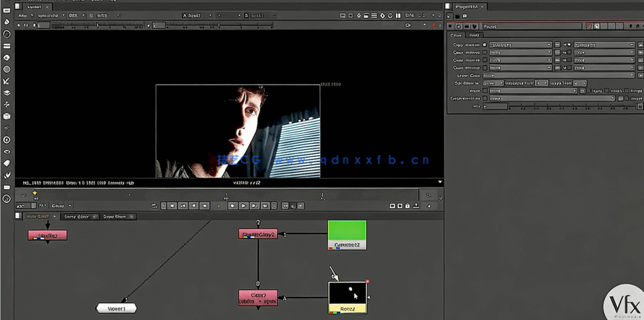Open the mask channel dropdown
This screenshot has height=320, width=644.
tap(533, 90)
